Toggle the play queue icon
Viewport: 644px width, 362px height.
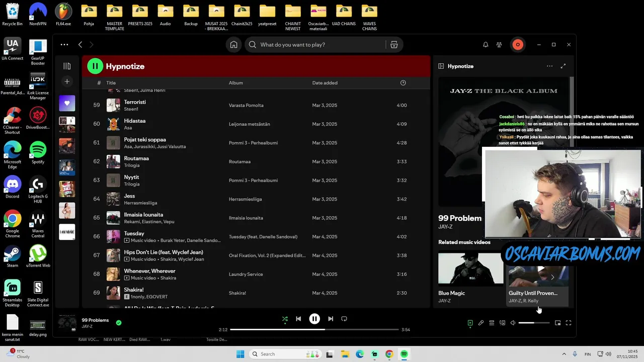click(x=492, y=323)
